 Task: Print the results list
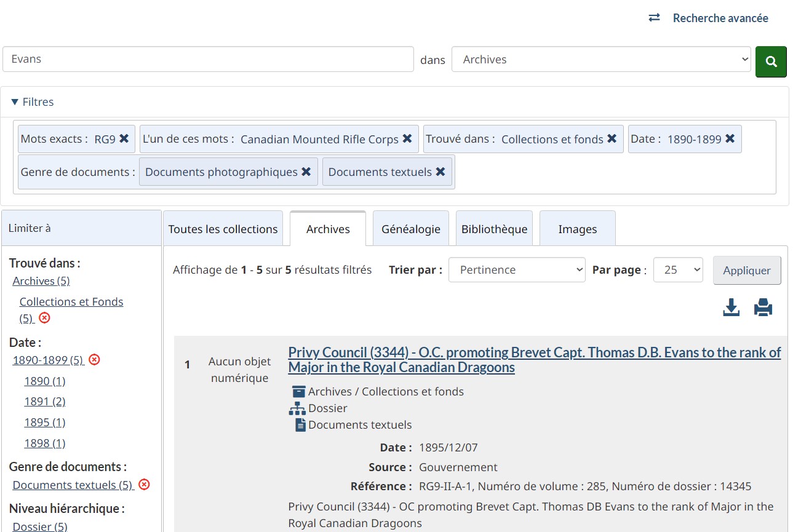[x=763, y=307]
